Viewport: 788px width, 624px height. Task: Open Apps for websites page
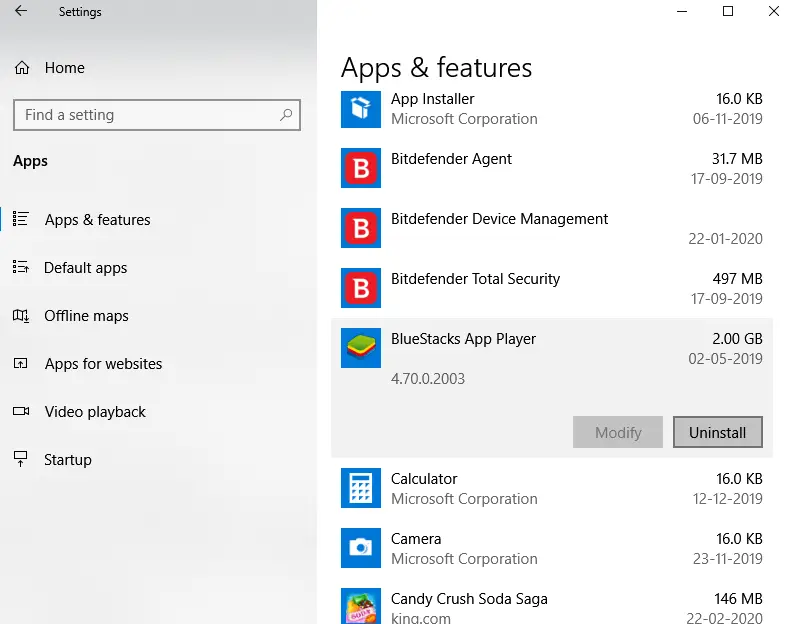tap(104, 364)
